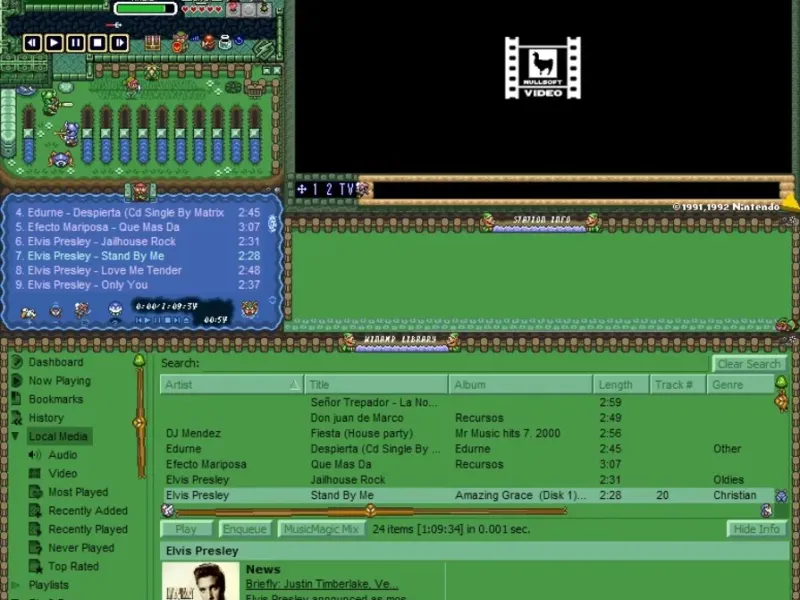This screenshot has height=600, width=800.
Task: Select Recently Played view
Action: click(88, 530)
